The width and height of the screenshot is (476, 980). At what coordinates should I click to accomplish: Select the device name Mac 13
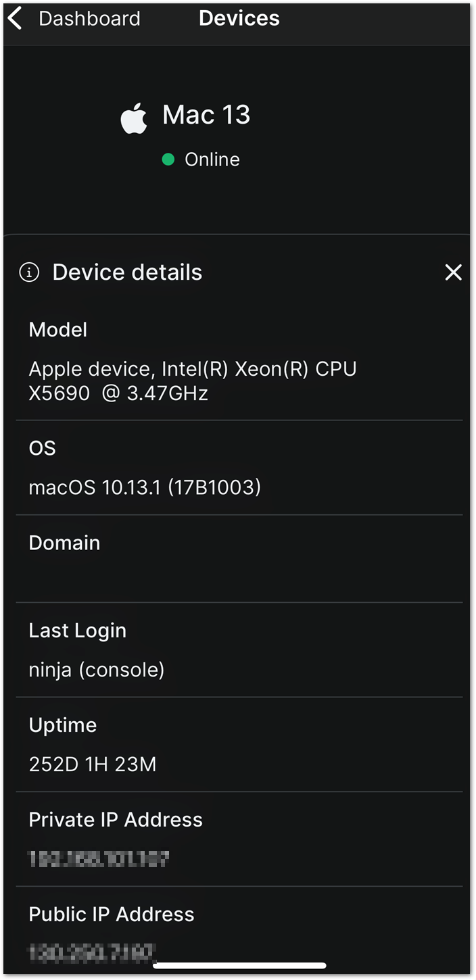[x=206, y=115]
